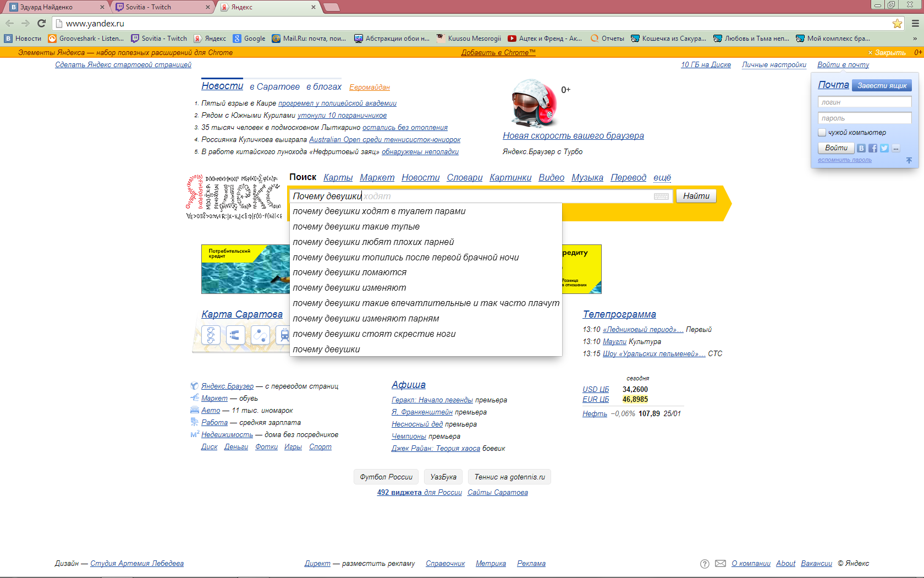The height and width of the screenshot is (578, 924).
Task: Click the Войти login button
Action: tap(836, 148)
